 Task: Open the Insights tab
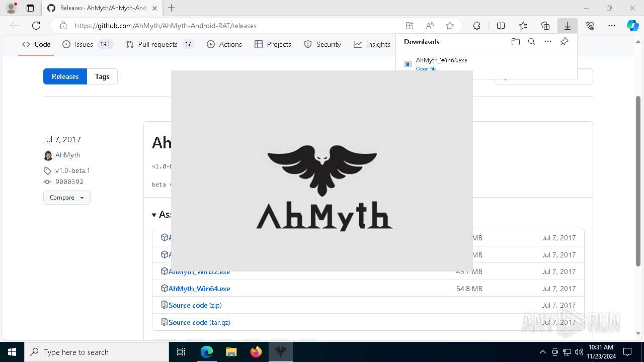[x=372, y=44]
